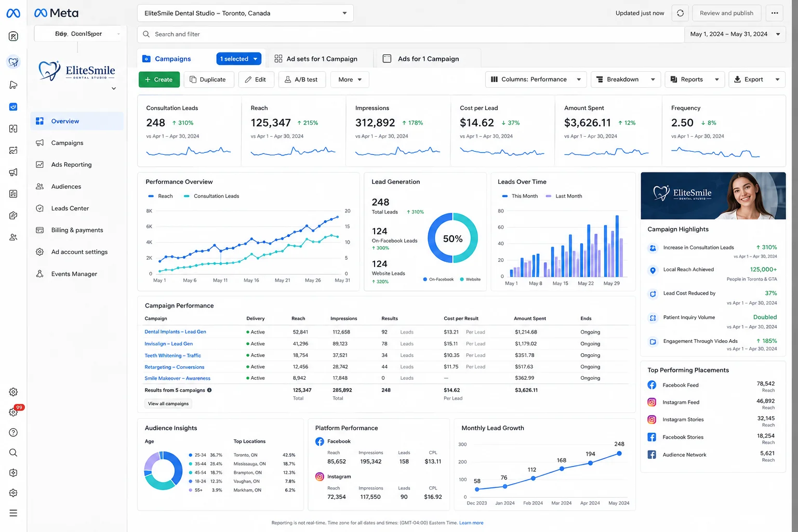Viewport: 798px width, 532px height.
Task: Open the hamburger menu icon at bottom left
Action: click(14, 513)
